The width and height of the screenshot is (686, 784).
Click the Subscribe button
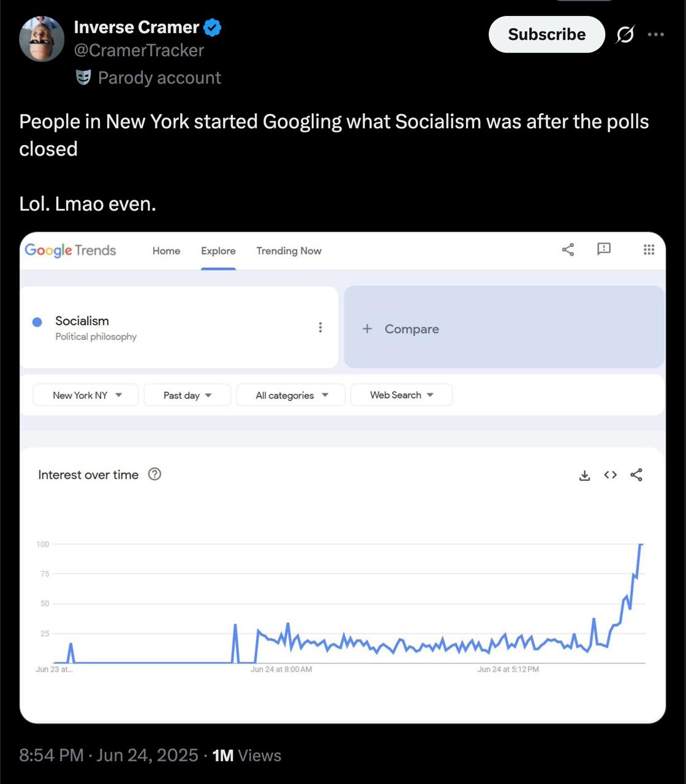(546, 34)
